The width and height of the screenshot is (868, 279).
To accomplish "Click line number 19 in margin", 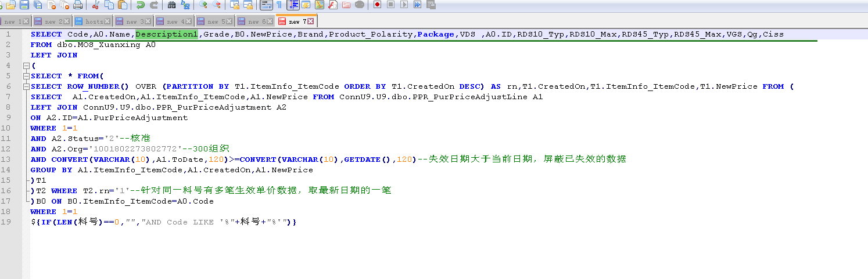I will pos(7,222).
